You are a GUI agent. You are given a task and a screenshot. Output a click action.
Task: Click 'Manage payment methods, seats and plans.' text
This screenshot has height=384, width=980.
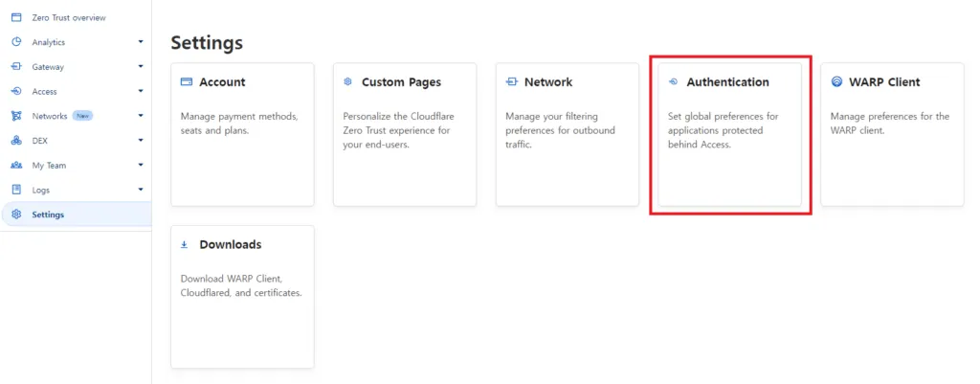point(239,124)
